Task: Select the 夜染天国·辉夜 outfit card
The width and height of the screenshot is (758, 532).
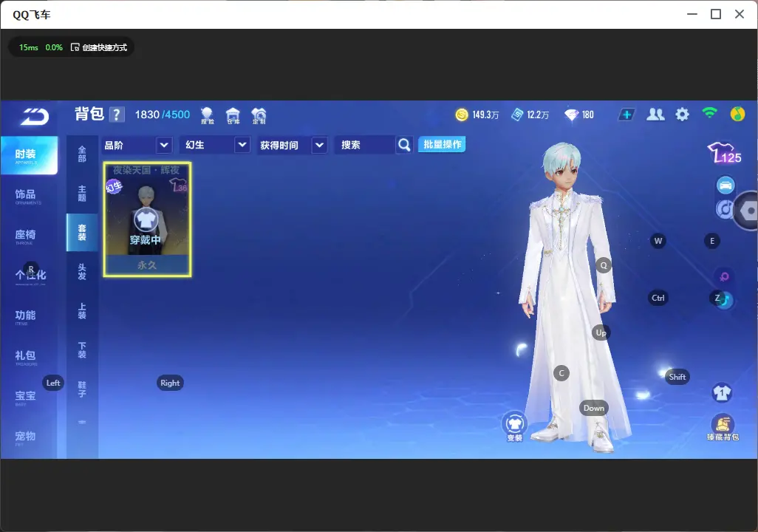Action: 148,219
